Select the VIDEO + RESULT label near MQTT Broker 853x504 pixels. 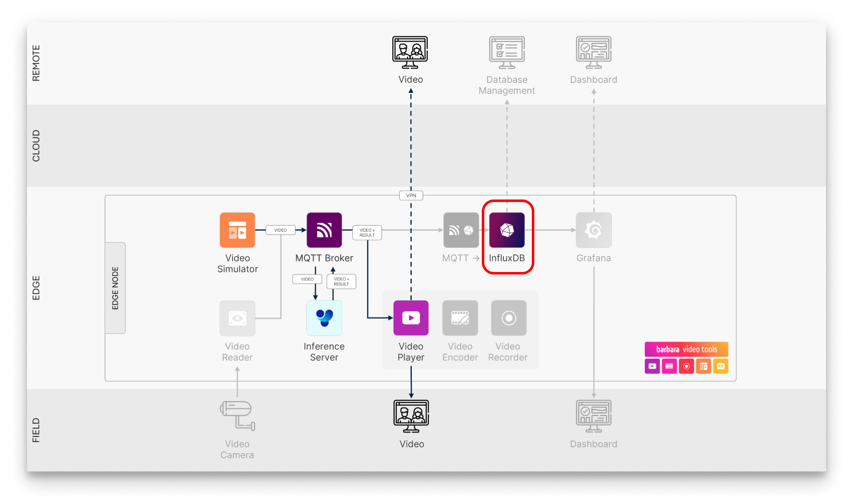click(x=367, y=232)
